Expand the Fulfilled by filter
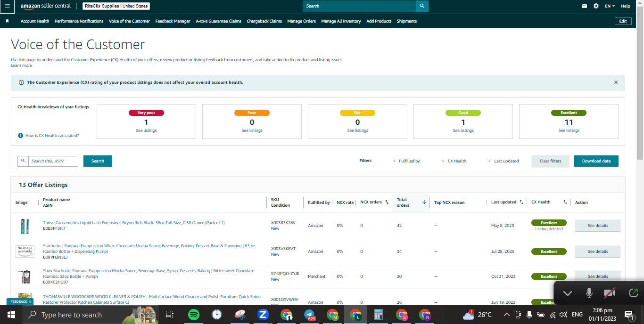Viewport: 644px width, 324px height. click(x=406, y=161)
